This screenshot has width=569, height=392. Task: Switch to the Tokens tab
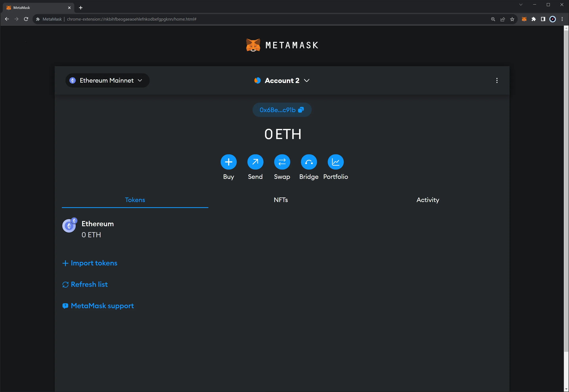[x=135, y=200]
